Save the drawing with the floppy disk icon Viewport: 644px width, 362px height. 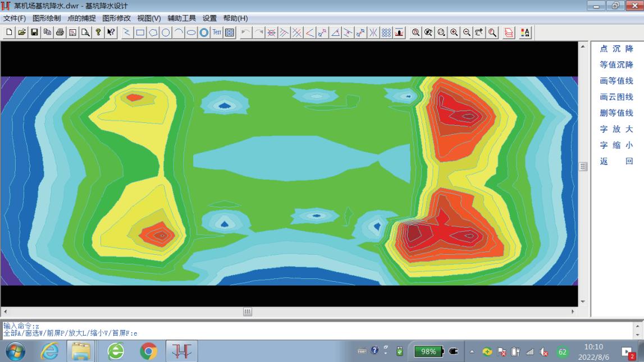(x=35, y=33)
